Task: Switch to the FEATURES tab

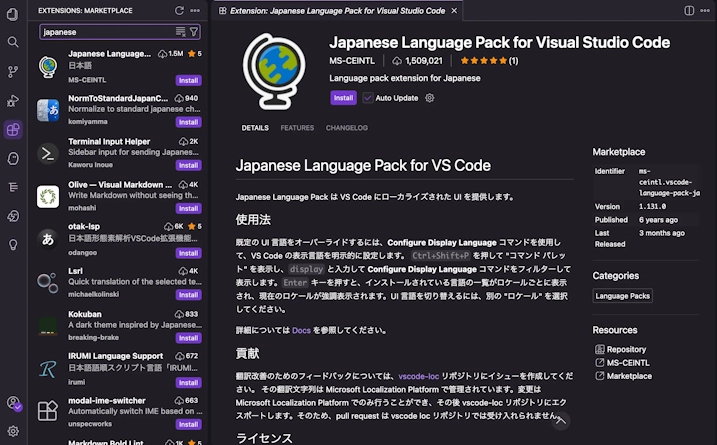Action: [x=297, y=128]
